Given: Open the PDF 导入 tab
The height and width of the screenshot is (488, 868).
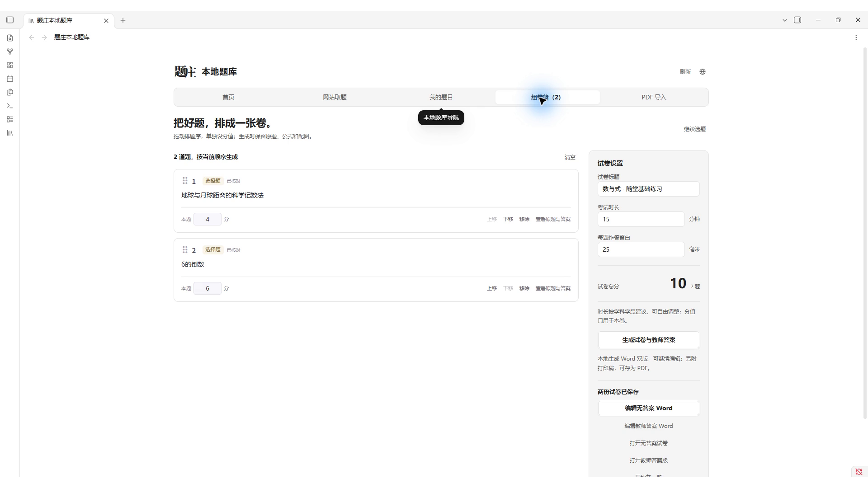Looking at the screenshot, I should pos(654,97).
